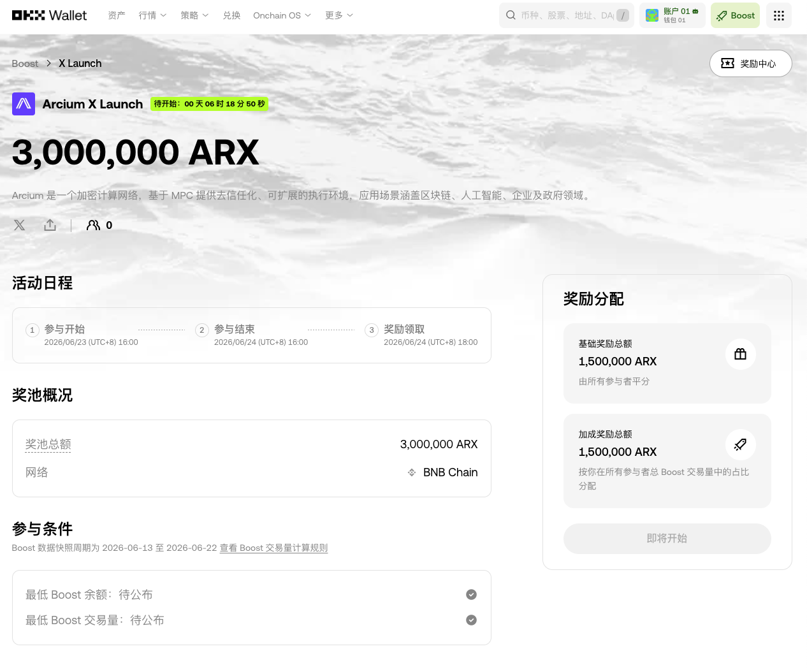
Task: Open 查看 Boost 交易量计算规则 link
Action: click(273, 548)
